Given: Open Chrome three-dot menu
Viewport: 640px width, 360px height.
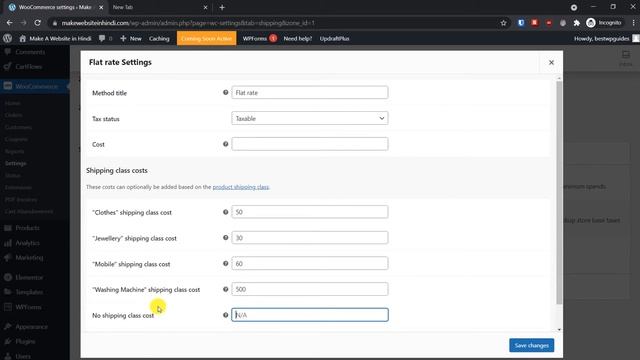Looking at the screenshot, I should click(x=633, y=23).
